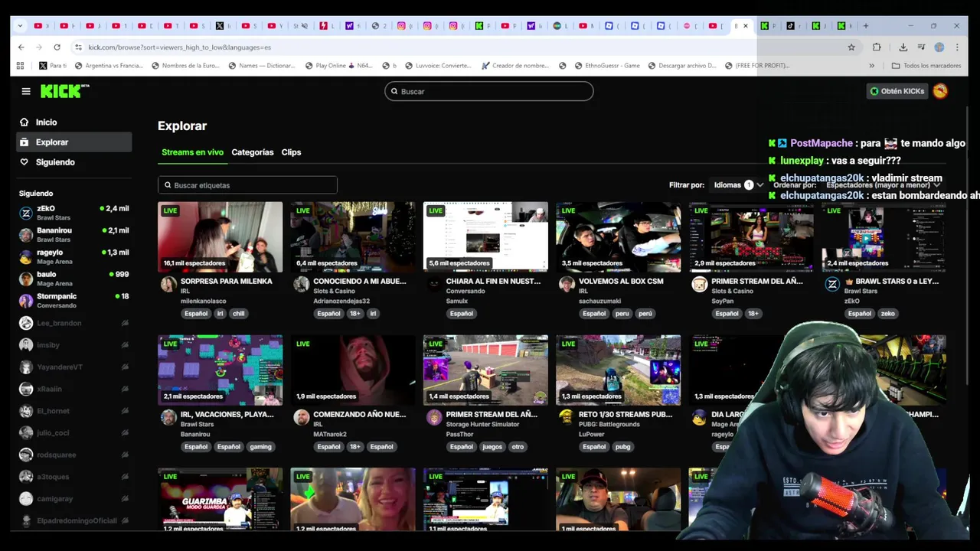This screenshot has height=551, width=980.
Task: Click the peru tag on sachauzumaki stream
Action: pos(622,314)
